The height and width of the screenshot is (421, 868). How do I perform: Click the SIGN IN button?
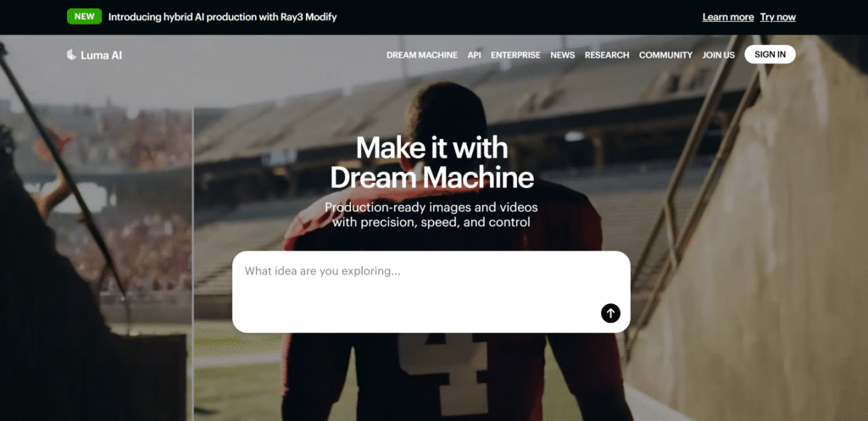pos(770,54)
